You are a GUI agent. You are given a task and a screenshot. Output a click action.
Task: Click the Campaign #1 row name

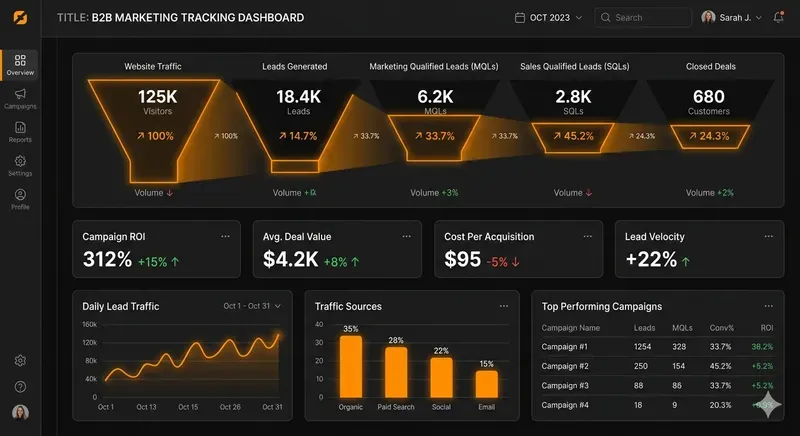565,347
